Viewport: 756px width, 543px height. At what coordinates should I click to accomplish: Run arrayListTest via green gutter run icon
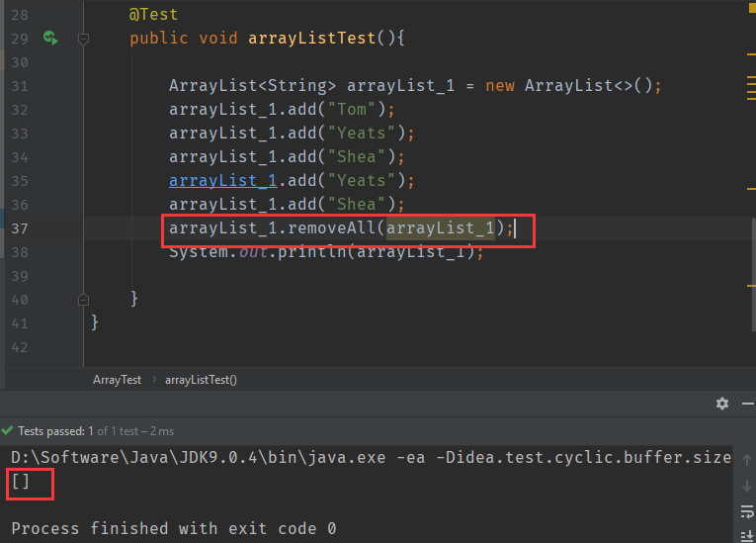click(x=50, y=38)
